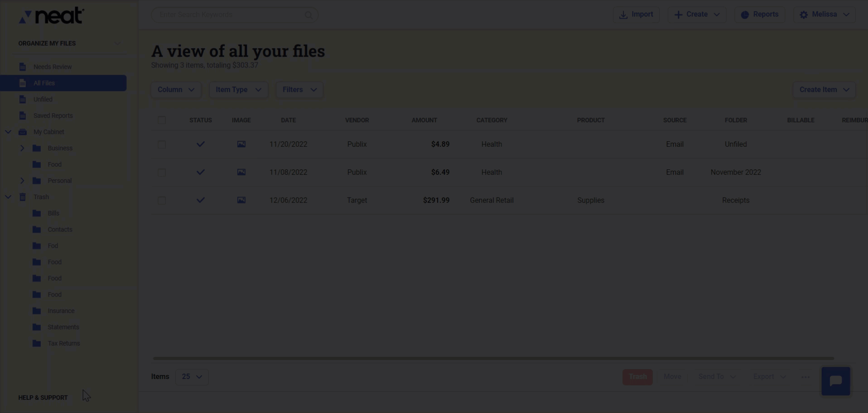Click the General Retail category cell
The height and width of the screenshot is (413, 868).
tap(492, 200)
